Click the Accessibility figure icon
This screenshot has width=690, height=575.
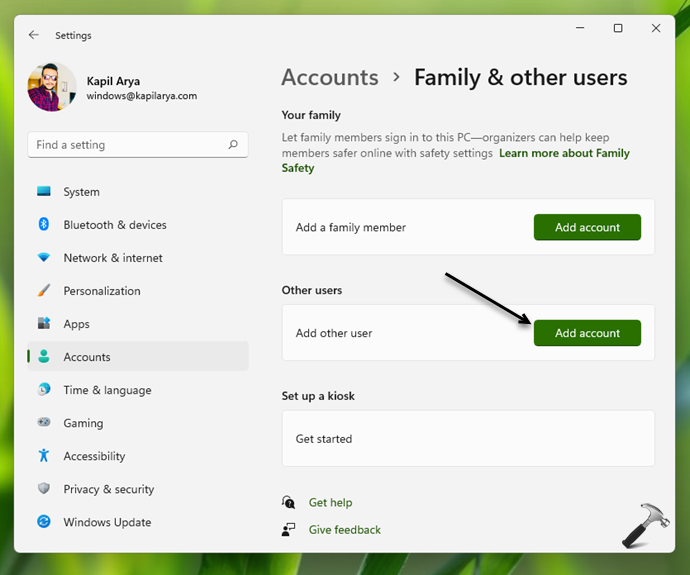click(44, 456)
